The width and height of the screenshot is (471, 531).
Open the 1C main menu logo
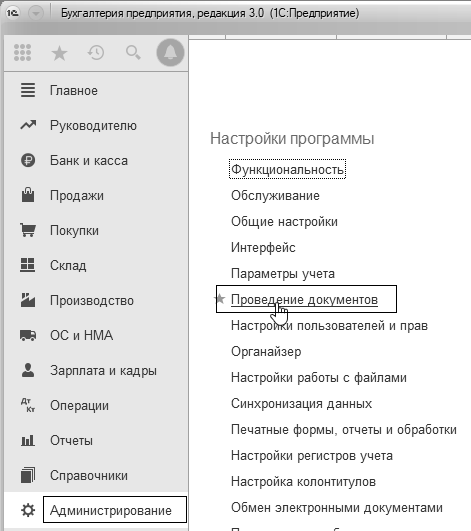[x=13, y=13]
